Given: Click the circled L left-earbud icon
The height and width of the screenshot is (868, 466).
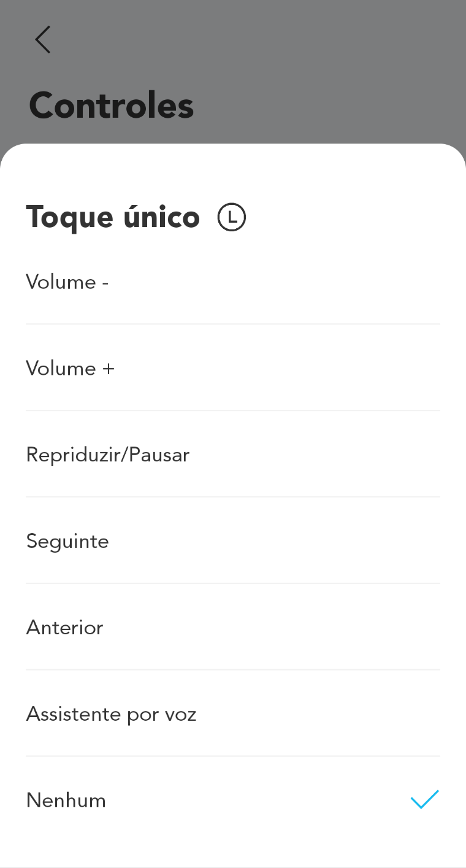Looking at the screenshot, I should tap(232, 218).
